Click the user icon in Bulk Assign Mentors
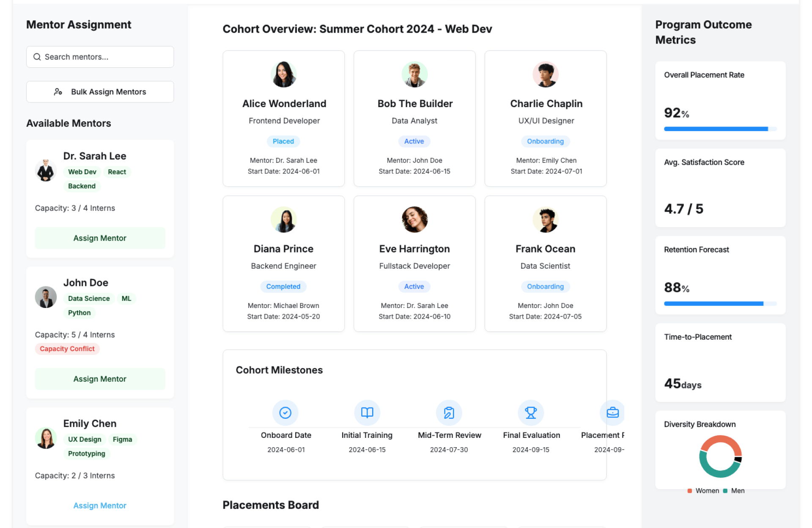 pyautogui.click(x=58, y=92)
